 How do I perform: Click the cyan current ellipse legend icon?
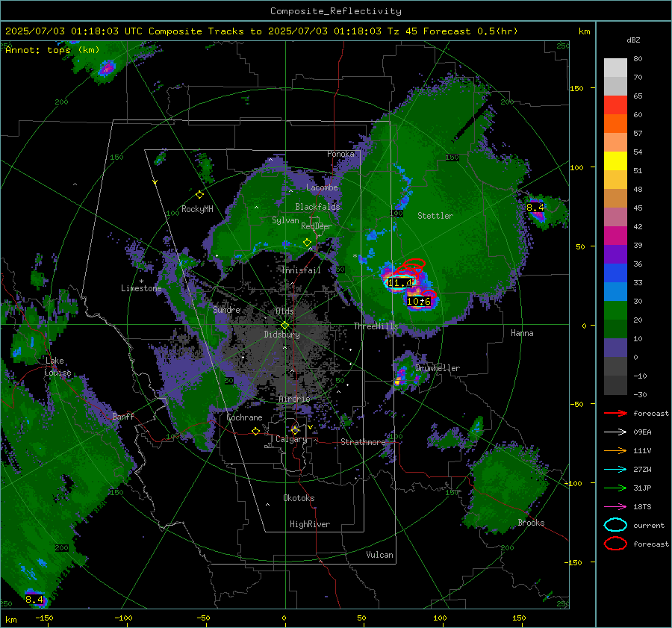pos(615,525)
